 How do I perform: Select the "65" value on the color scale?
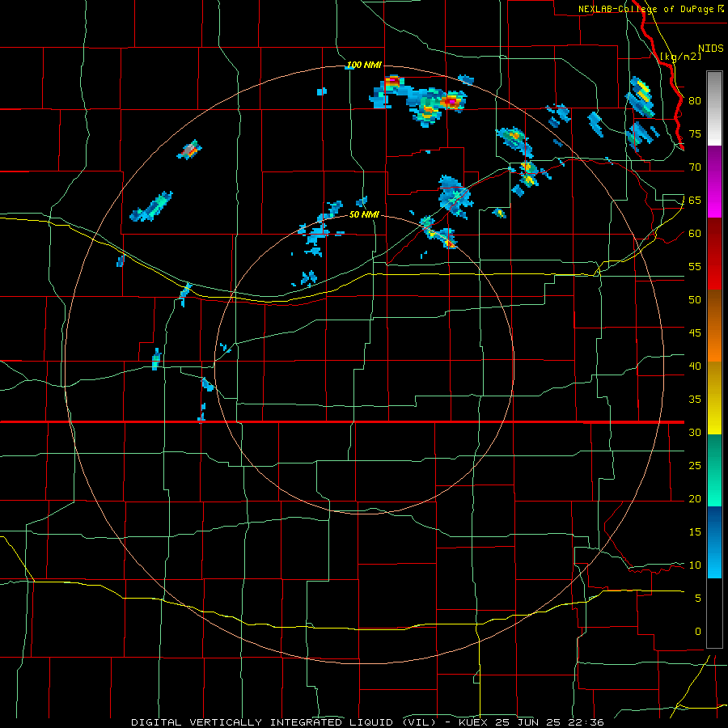point(695,200)
